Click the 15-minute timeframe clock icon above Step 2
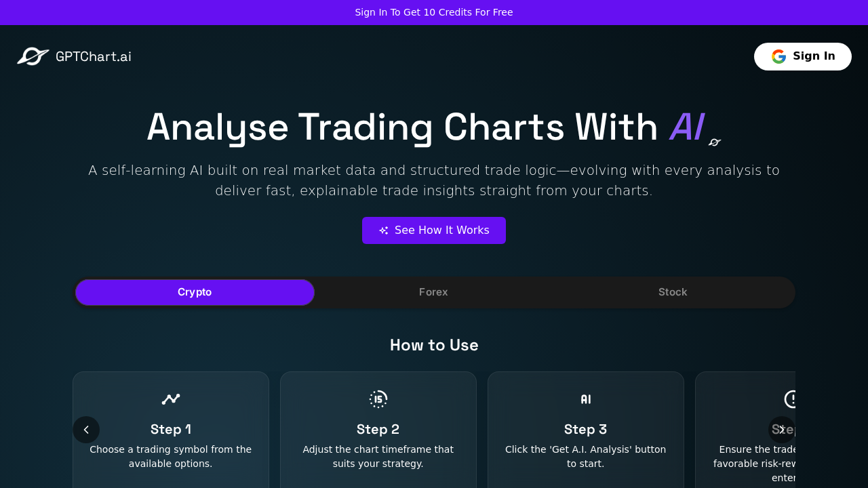 click(378, 399)
